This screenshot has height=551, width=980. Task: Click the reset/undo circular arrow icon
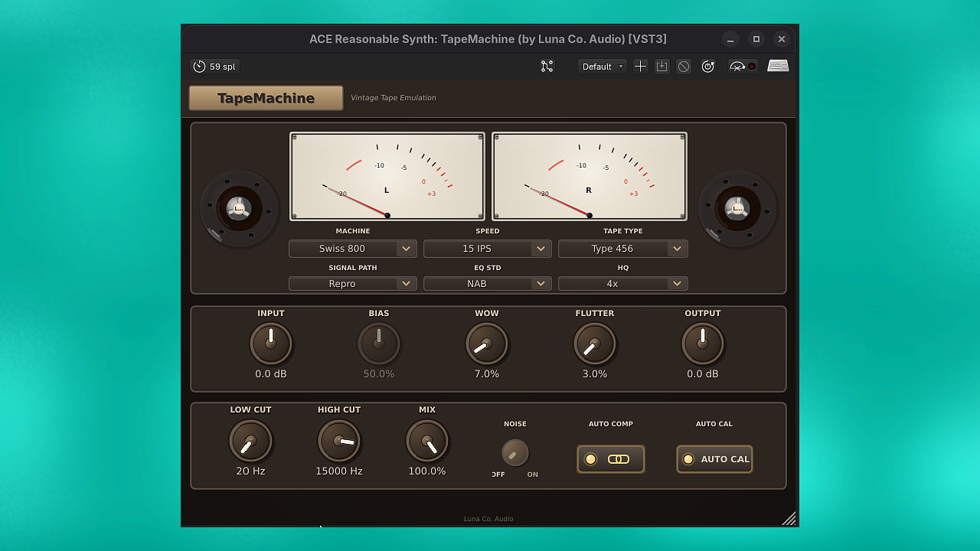click(707, 66)
